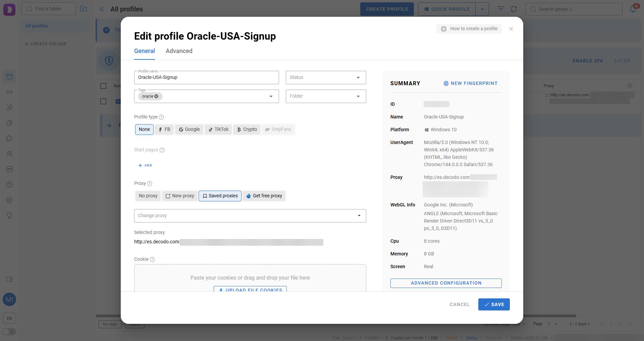Open Advanced Configuration
The height and width of the screenshot is (341, 644).
tap(446, 283)
